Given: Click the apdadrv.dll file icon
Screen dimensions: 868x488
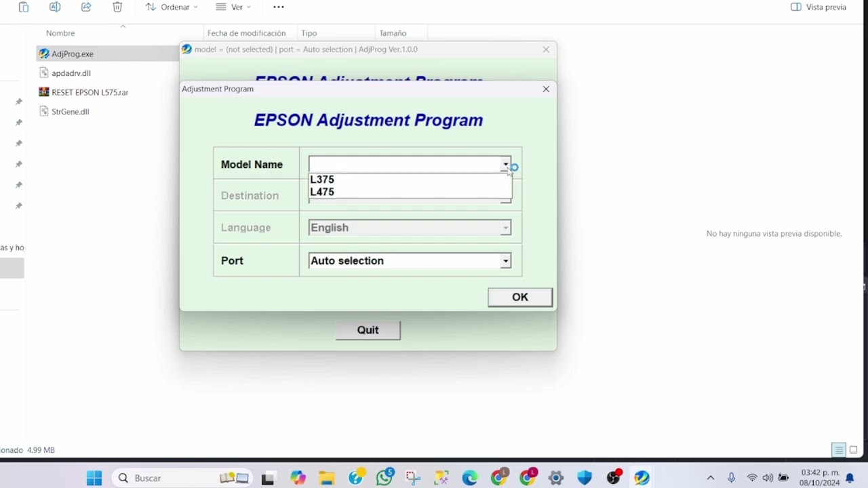Looking at the screenshot, I should (44, 73).
